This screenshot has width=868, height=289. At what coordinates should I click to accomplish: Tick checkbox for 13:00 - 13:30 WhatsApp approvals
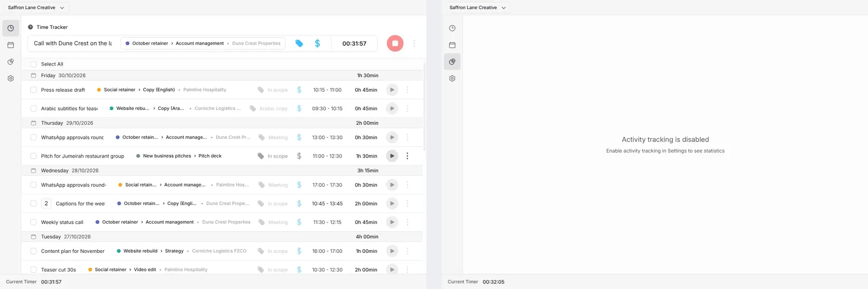(x=33, y=137)
